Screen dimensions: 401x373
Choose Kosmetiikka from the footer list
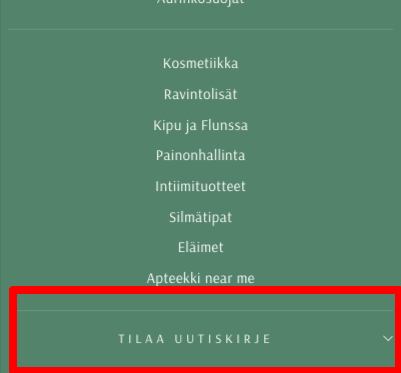point(201,63)
